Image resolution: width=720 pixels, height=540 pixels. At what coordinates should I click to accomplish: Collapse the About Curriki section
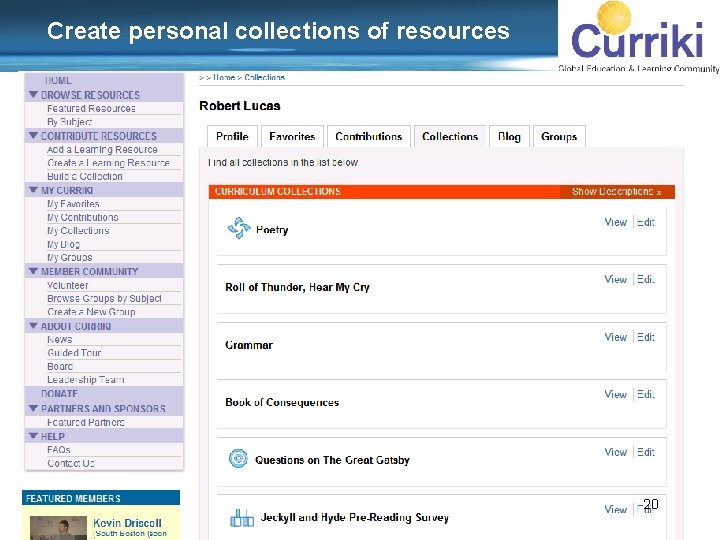[33, 326]
